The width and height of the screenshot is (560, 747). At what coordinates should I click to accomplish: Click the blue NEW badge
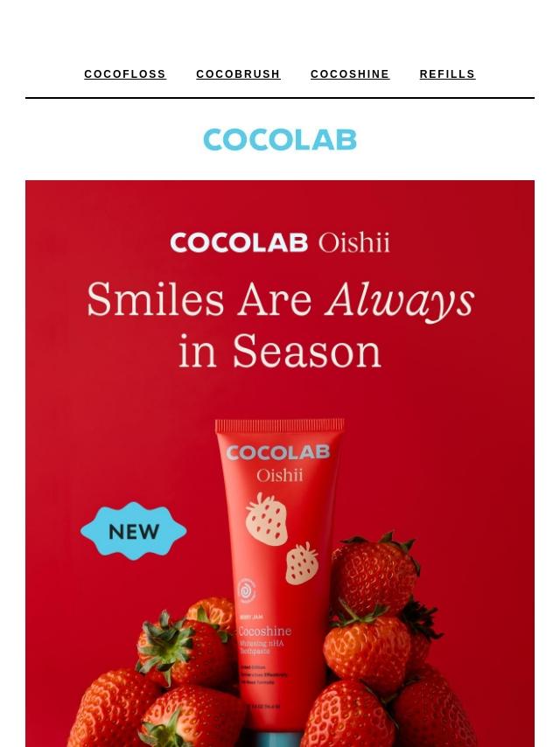(x=134, y=531)
